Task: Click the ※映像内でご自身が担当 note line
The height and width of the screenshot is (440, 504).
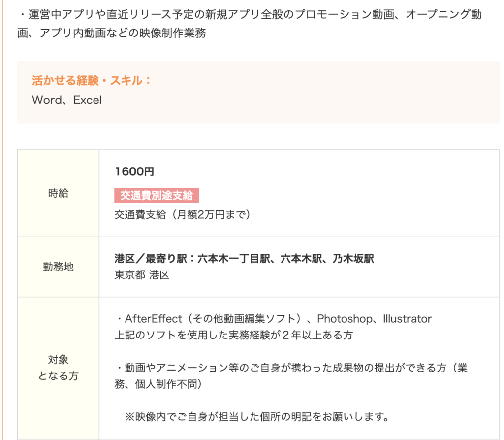Action: click(x=257, y=417)
